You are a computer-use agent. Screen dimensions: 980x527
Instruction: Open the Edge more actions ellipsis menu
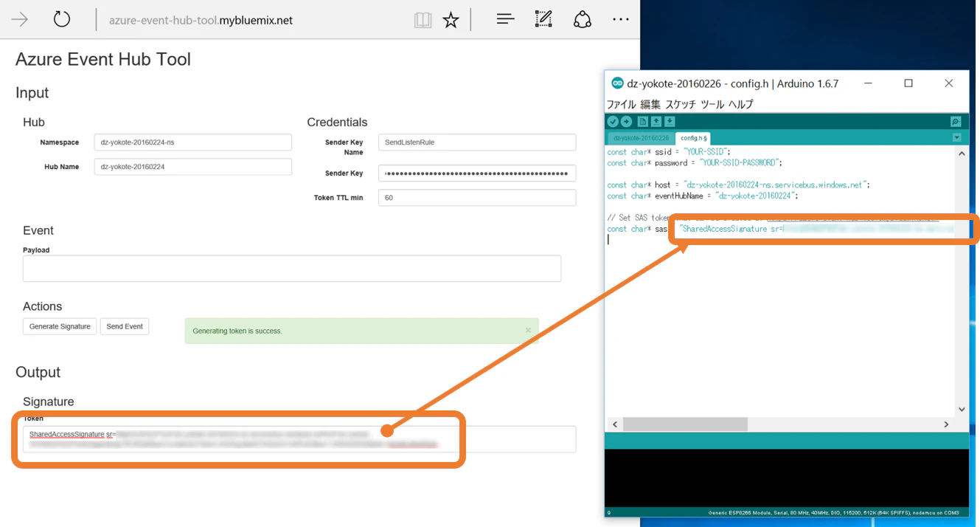(621, 20)
